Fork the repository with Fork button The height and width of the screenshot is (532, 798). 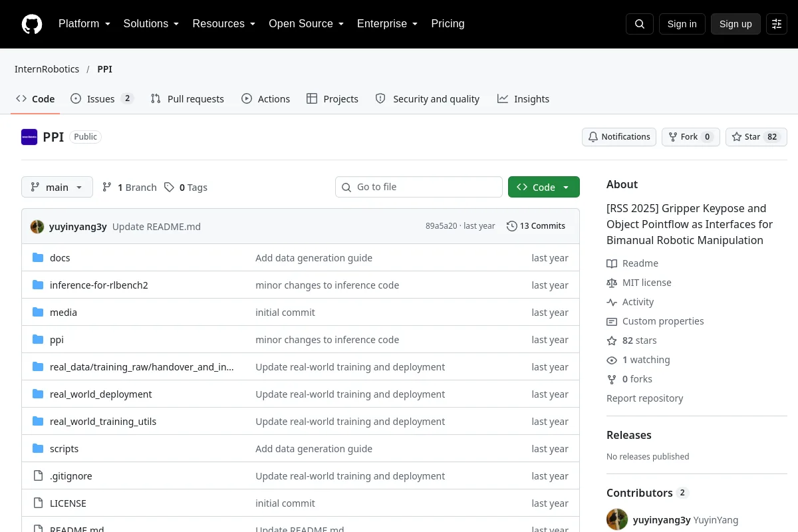click(690, 137)
